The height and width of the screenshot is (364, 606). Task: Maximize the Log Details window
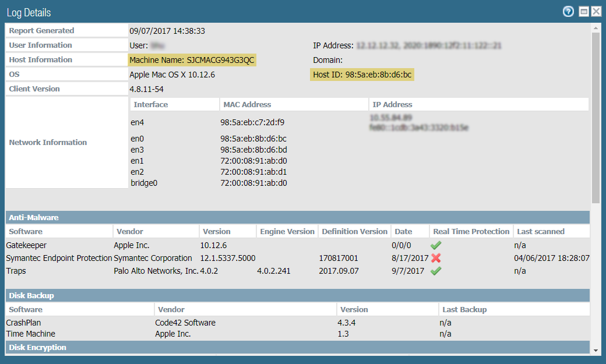point(583,12)
